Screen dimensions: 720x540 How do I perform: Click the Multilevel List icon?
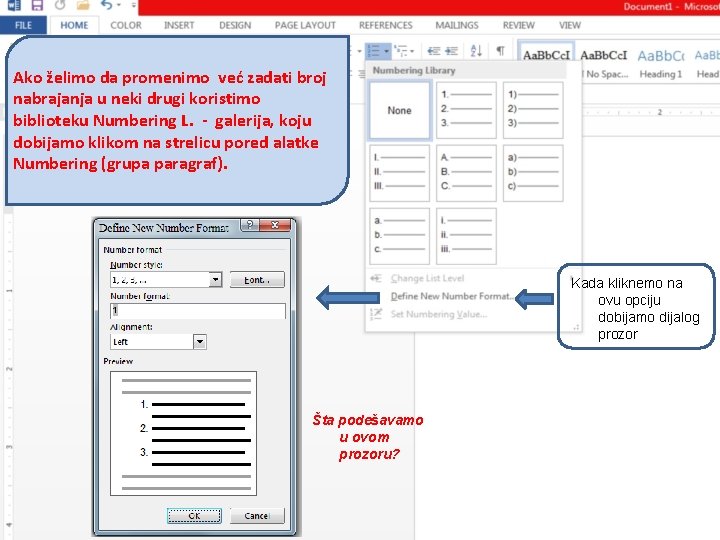point(401,51)
